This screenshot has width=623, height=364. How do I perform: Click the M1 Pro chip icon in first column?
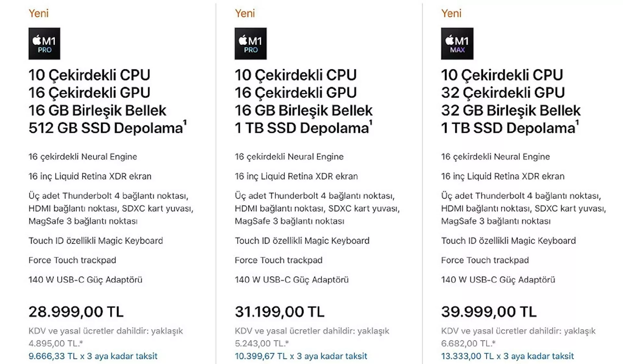pyautogui.click(x=44, y=43)
